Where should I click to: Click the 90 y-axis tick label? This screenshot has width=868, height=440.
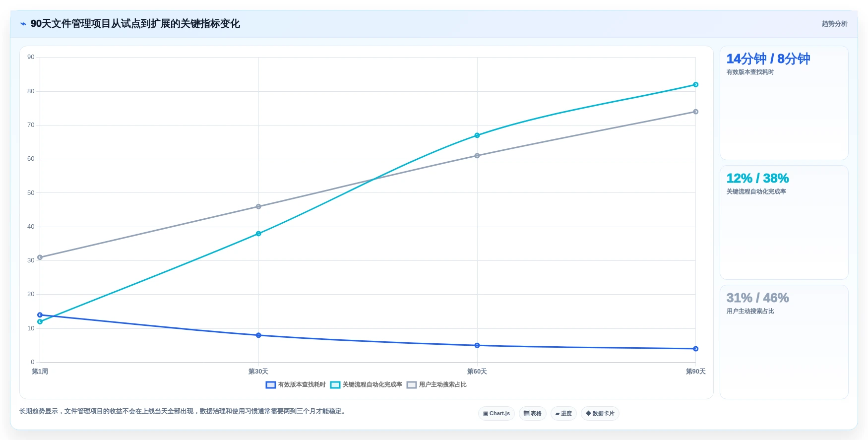31,57
